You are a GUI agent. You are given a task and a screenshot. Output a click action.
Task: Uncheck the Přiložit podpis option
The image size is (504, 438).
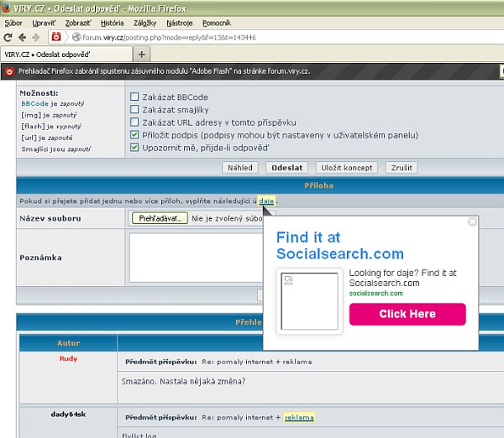coord(134,135)
